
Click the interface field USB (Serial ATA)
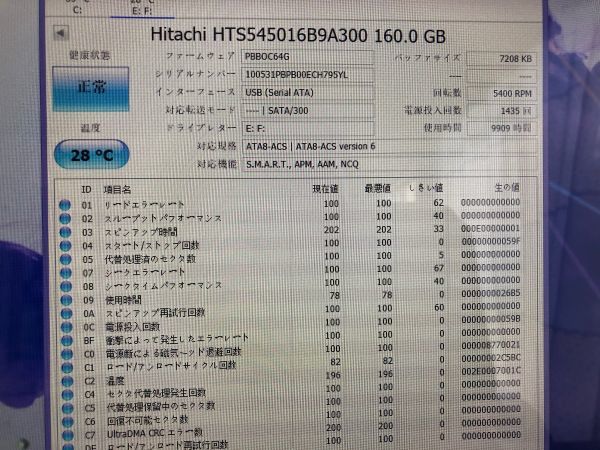tap(307, 93)
